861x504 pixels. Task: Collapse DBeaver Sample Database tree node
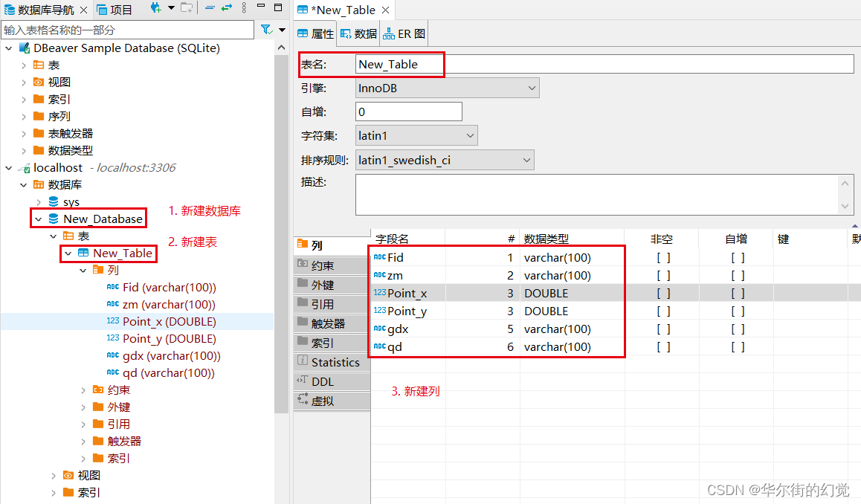pyautogui.click(x=9, y=48)
